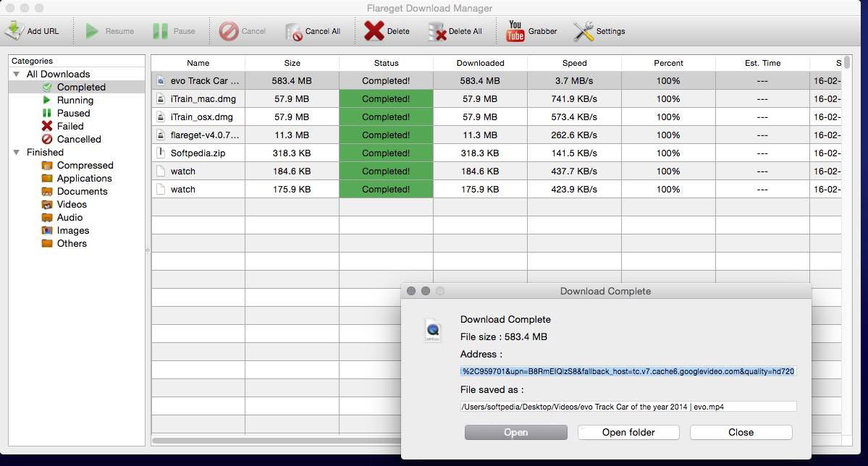
Task: Sort downloads by the Speed column
Action: (x=575, y=63)
